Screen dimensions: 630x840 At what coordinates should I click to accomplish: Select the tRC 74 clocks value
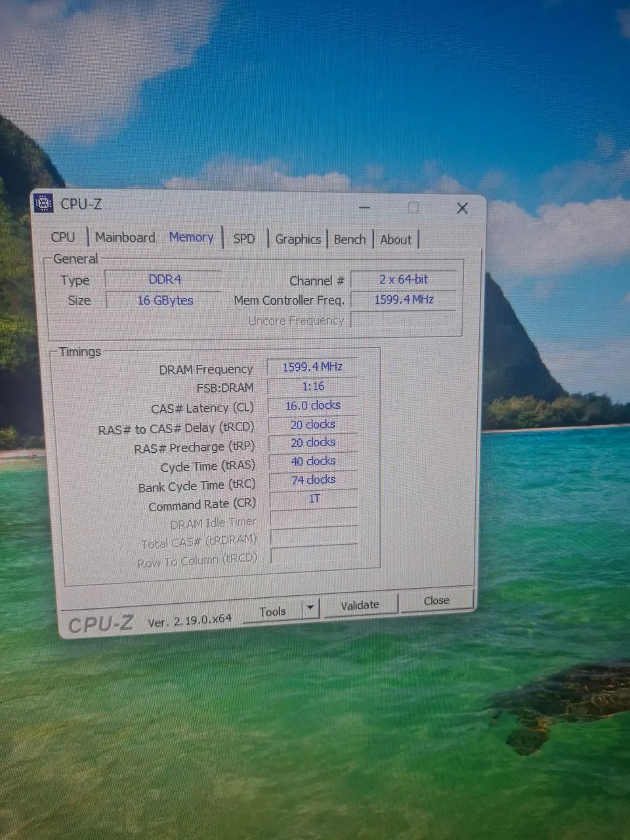[x=313, y=480]
